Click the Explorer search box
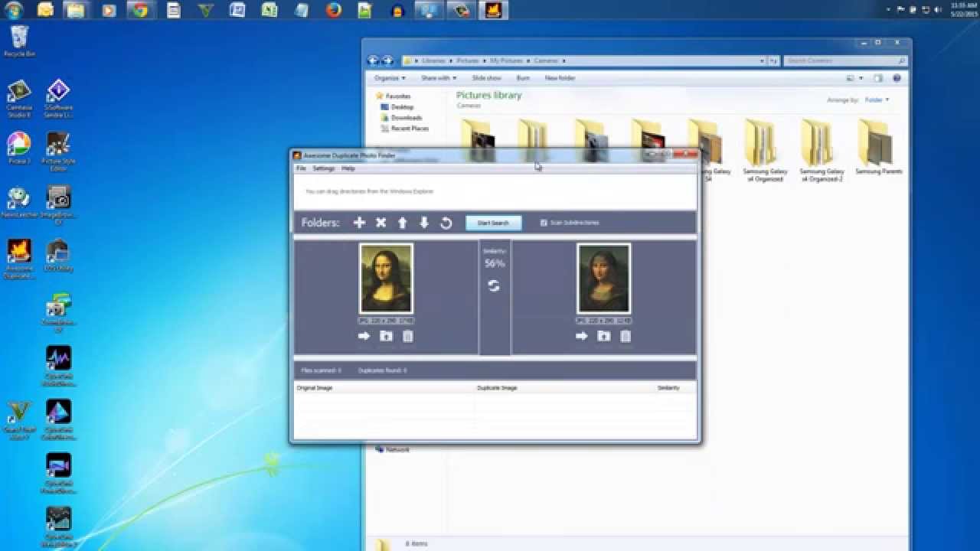This screenshot has height=551, width=980. [845, 60]
